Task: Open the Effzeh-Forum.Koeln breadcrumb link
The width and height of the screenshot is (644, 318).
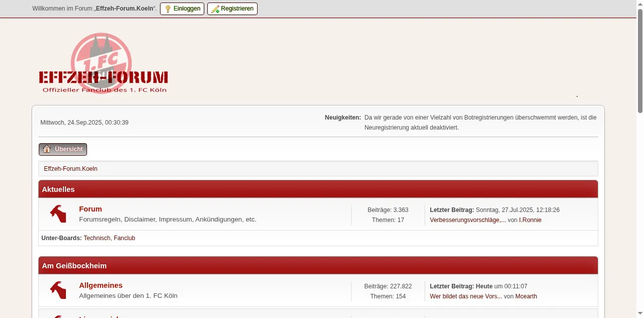Action: tap(70, 169)
